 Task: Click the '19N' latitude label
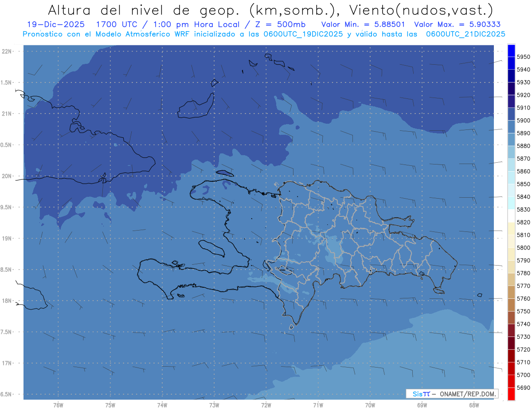(x=7, y=239)
